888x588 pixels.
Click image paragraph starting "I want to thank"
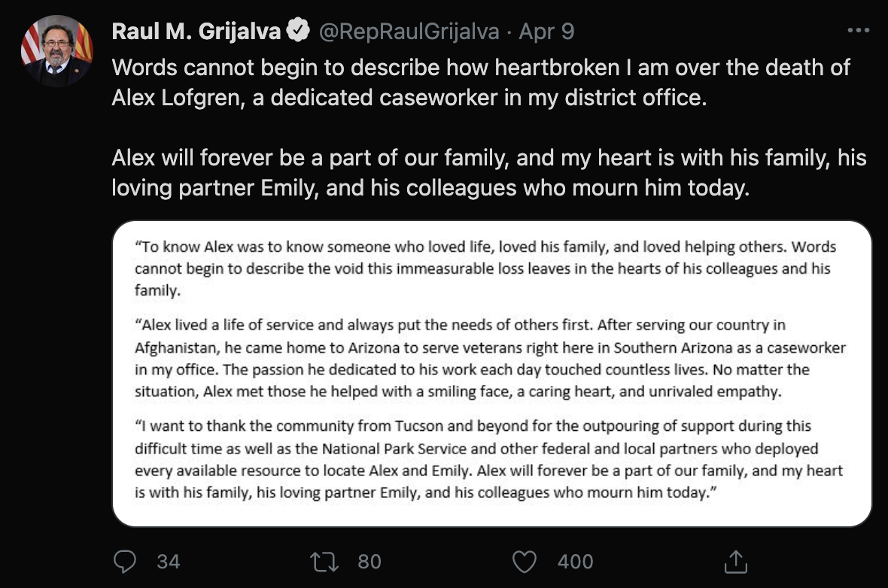click(489, 459)
